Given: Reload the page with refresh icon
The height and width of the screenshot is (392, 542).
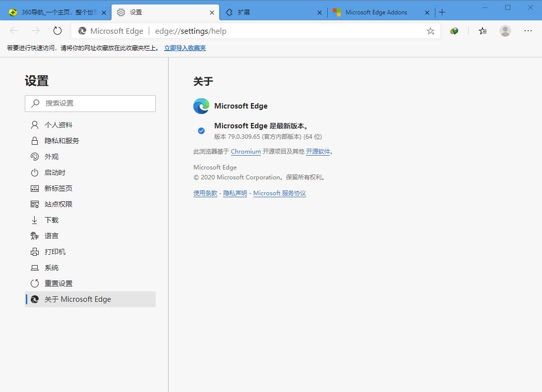Looking at the screenshot, I should 58,31.
